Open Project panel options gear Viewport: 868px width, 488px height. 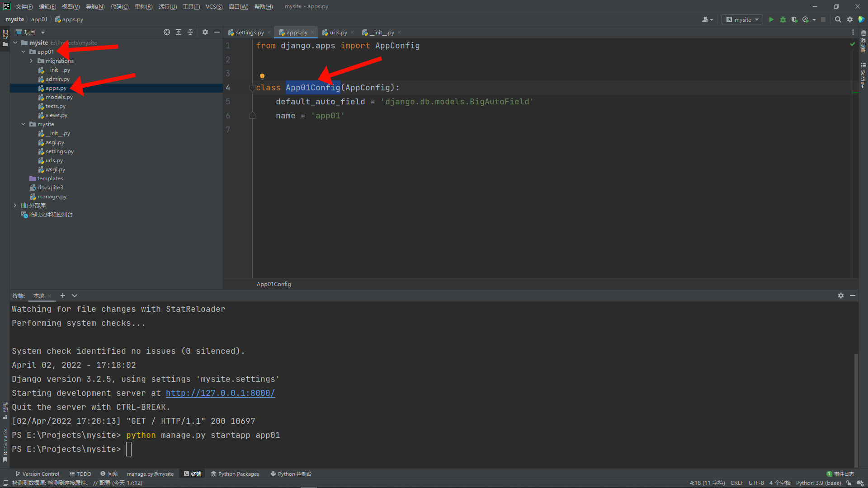pos(205,32)
